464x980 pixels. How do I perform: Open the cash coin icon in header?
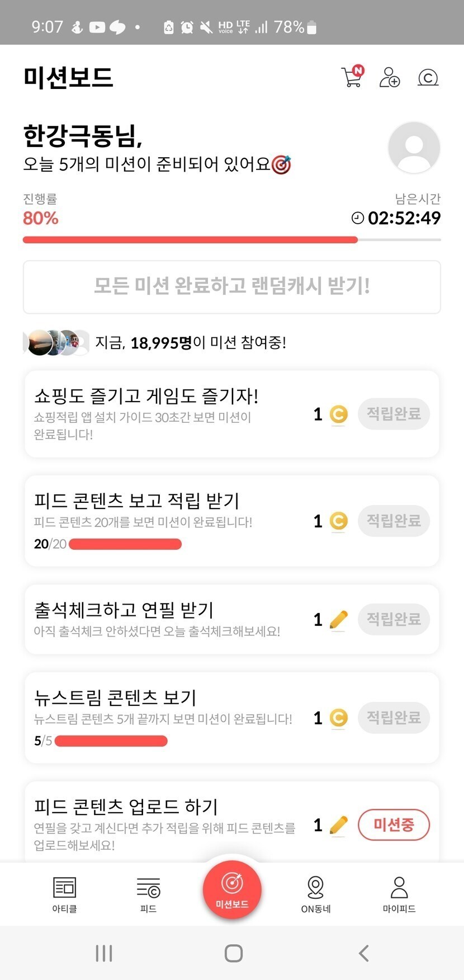click(x=428, y=77)
